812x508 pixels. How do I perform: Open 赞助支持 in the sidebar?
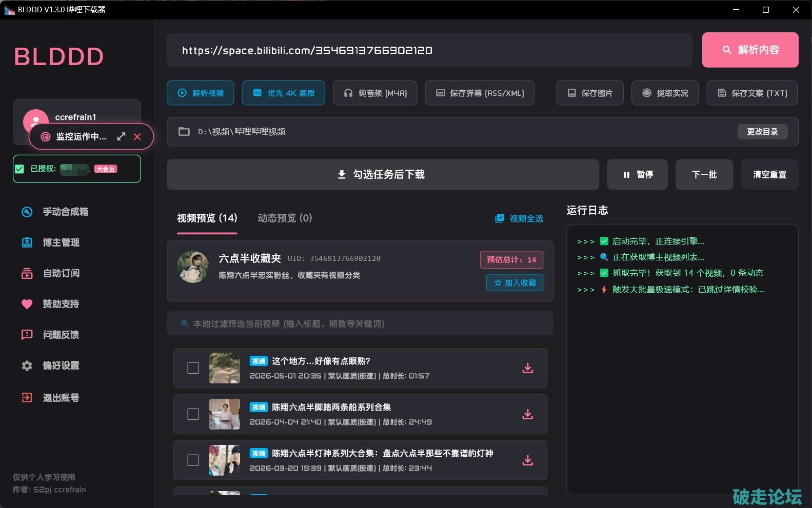(61, 304)
